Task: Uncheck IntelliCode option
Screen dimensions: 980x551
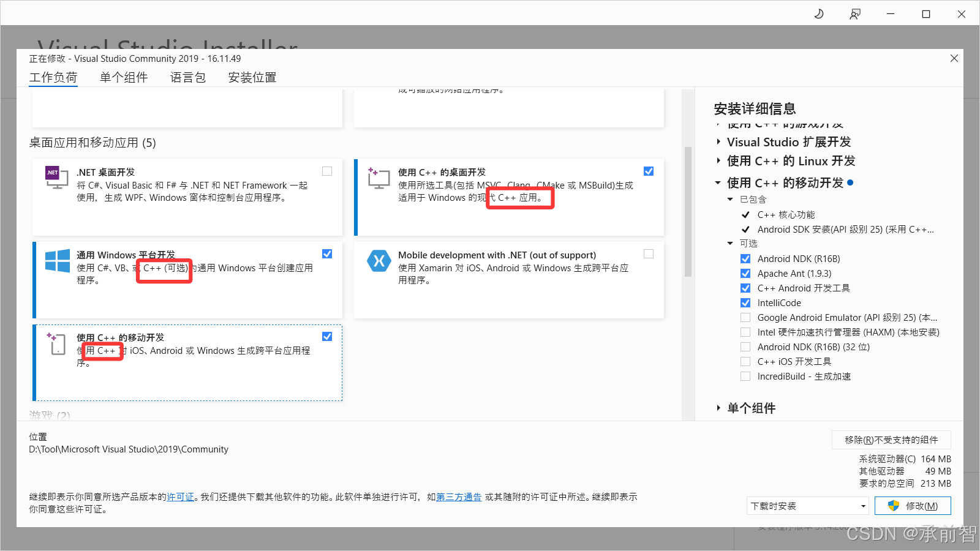Action: [745, 303]
